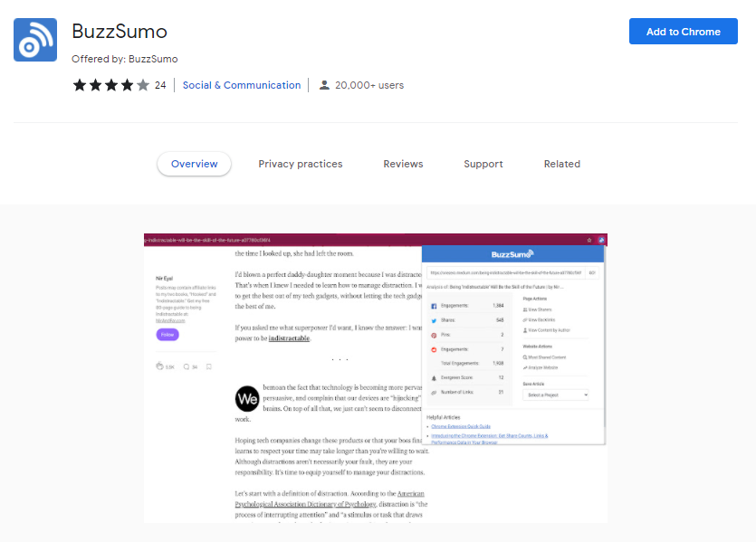Open the Overview tab
The width and height of the screenshot is (756, 542).
click(x=194, y=164)
